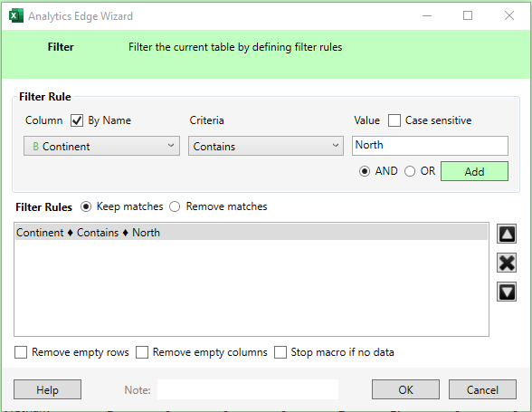The image size is (532, 412).
Task: Delete the selected filter rule
Action: coord(507,263)
